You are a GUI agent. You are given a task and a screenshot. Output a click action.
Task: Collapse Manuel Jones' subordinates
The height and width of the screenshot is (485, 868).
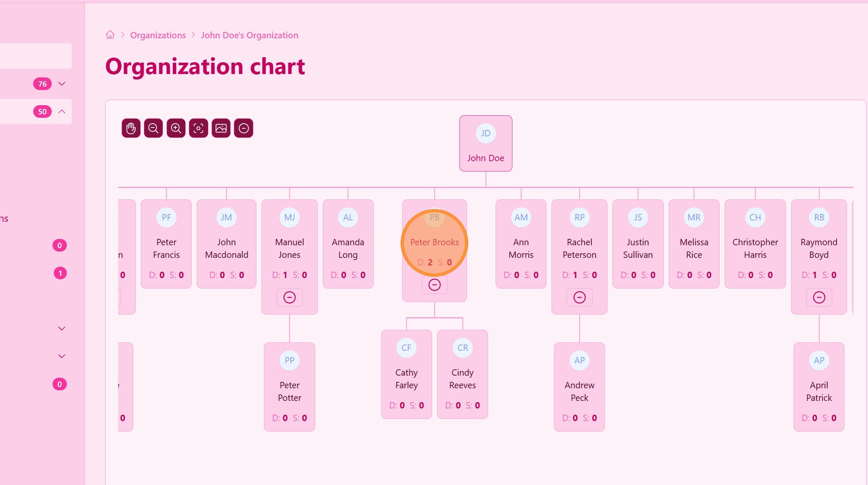289,297
